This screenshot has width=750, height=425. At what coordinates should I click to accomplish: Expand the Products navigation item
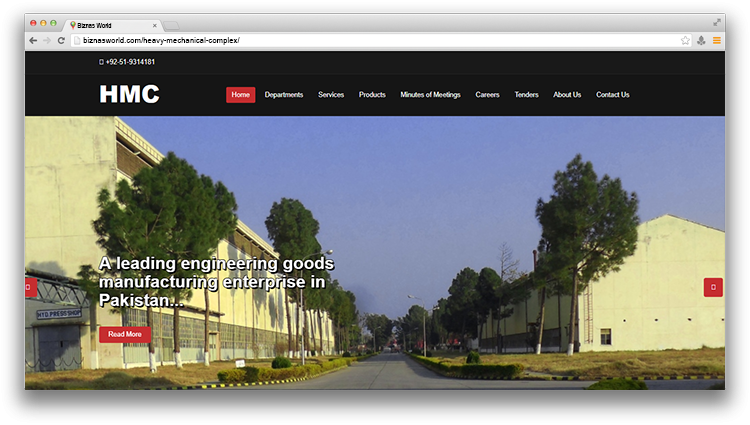click(x=372, y=95)
